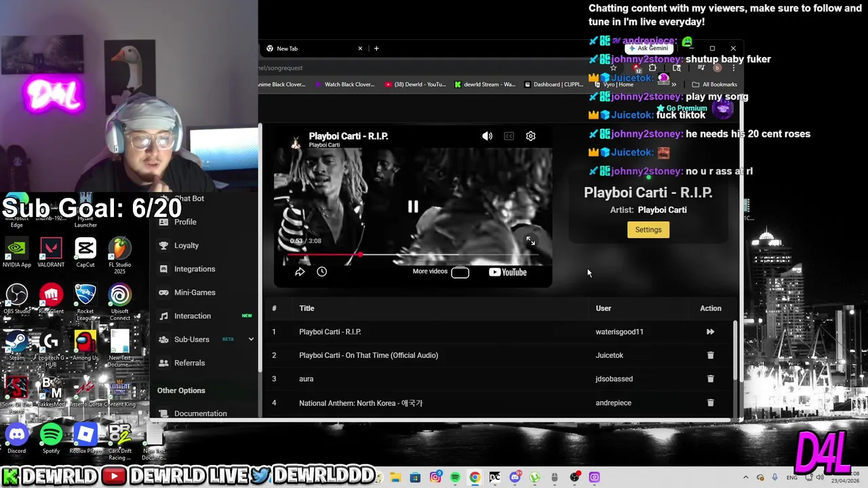Open the Discord desktop shortcut
The width and height of the screenshot is (868, 488).
click(x=17, y=439)
